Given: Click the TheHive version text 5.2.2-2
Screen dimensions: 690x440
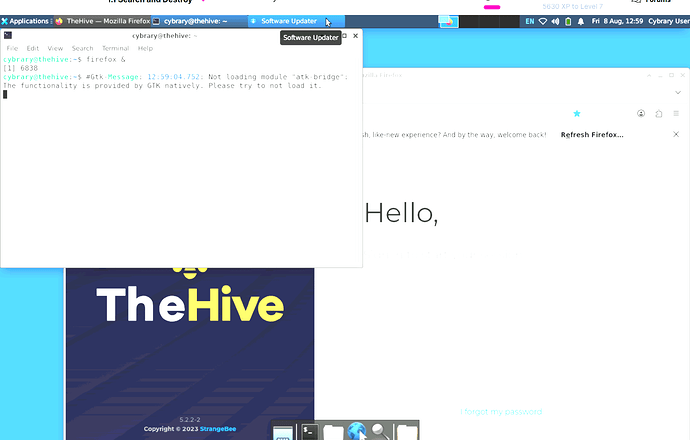Looking at the screenshot, I should [190, 420].
